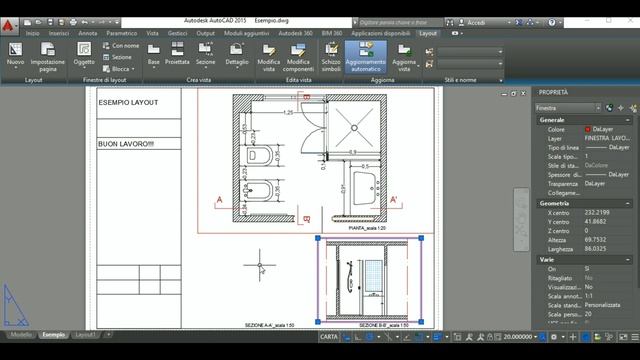Click the Larghezza value 86.0325
Image resolution: width=640 pixels, height=360 pixels.
[596, 249]
